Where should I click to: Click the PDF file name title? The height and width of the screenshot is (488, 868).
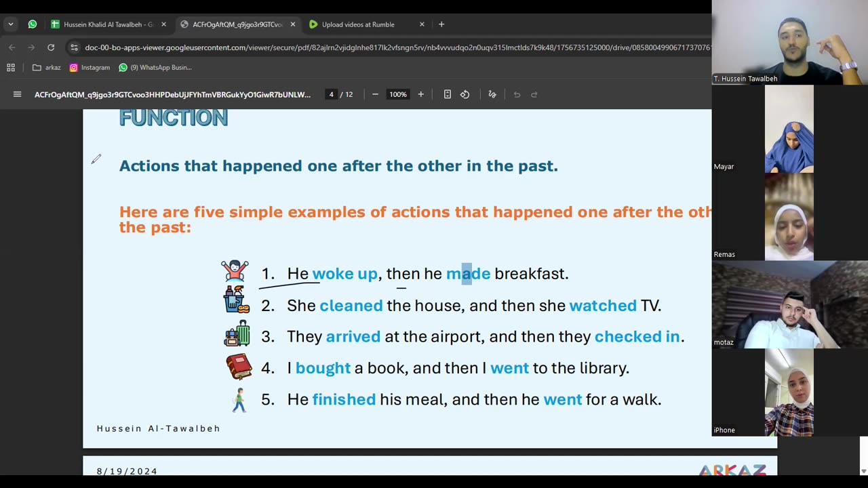(172, 94)
